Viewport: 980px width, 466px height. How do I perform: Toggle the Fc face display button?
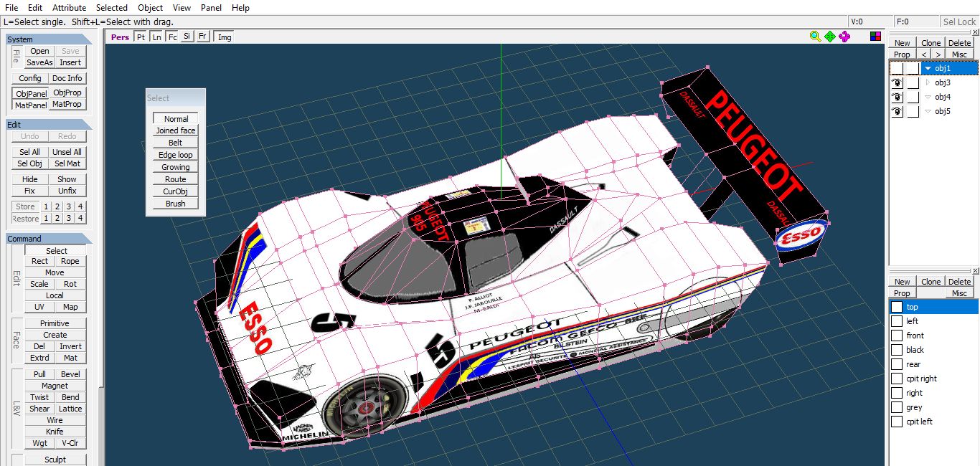(x=172, y=37)
